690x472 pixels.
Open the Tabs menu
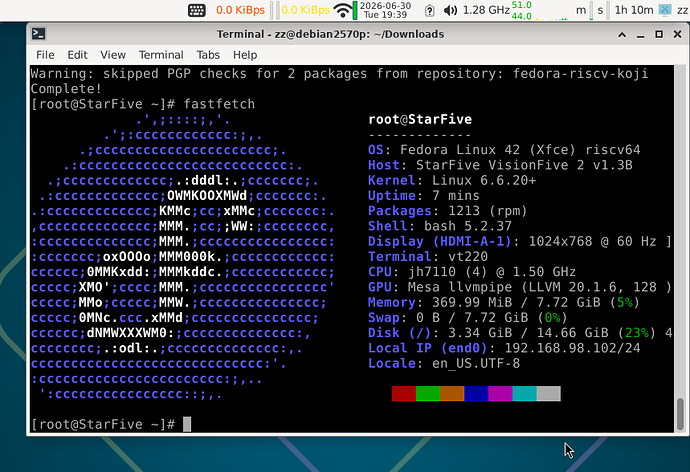[x=208, y=55]
